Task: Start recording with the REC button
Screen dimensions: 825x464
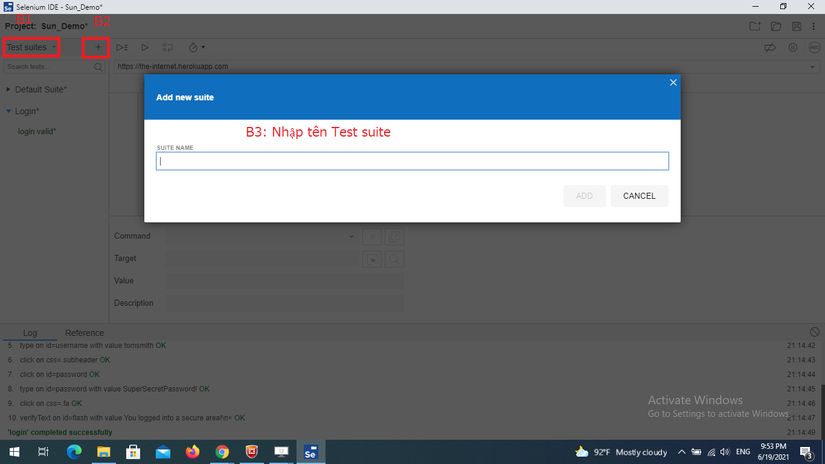Action: pyautogui.click(x=814, y=47)
